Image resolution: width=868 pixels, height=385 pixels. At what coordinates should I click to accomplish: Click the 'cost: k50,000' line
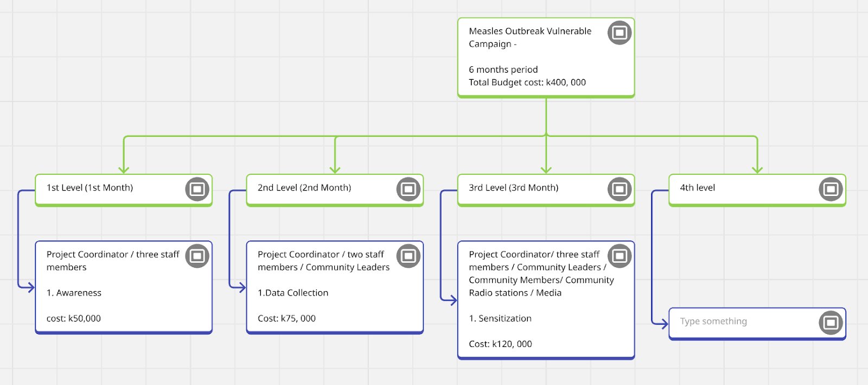tap(74, 318)
